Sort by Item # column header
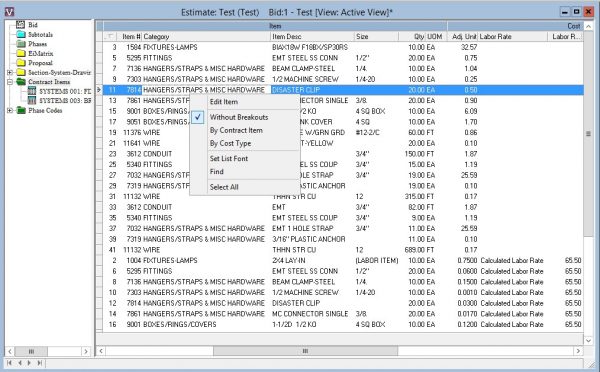This screenshot has height=372, width=600. [x=129, y=36]
